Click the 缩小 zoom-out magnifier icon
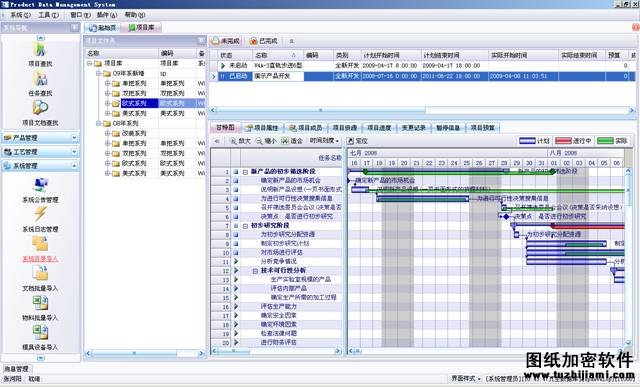 [x=259, y=141]
